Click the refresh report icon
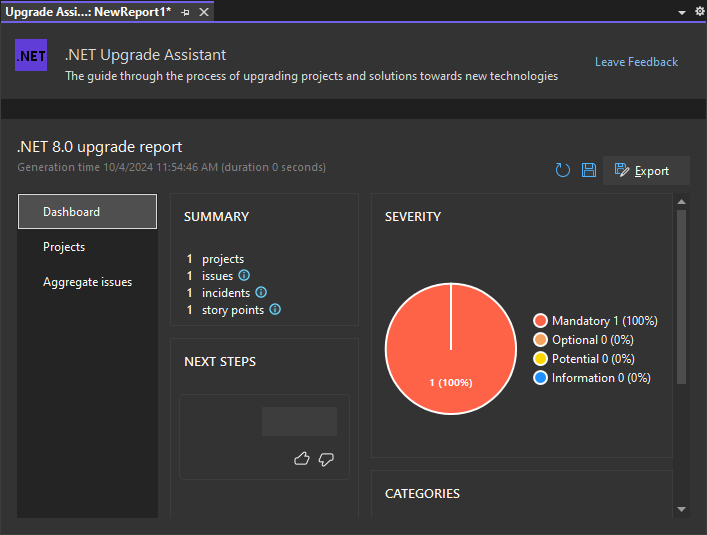The image size is (707, 535). (563, 171)
